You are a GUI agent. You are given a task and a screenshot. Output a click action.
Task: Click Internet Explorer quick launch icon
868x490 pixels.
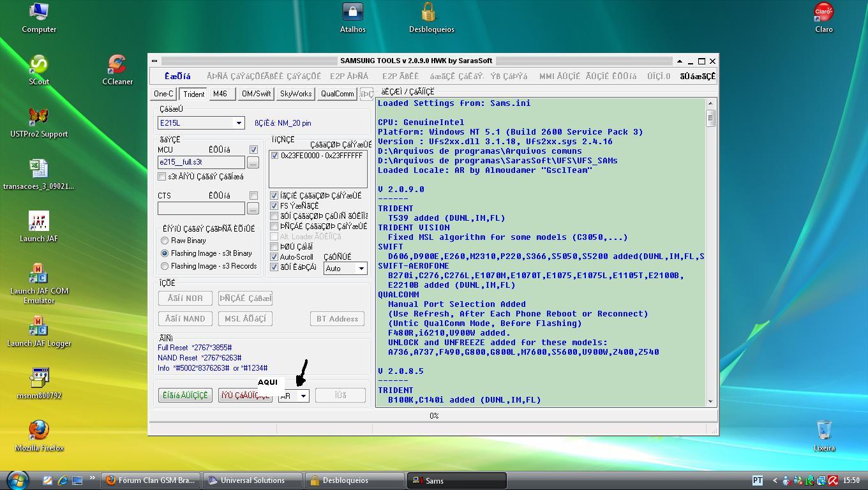coord(63,480)
